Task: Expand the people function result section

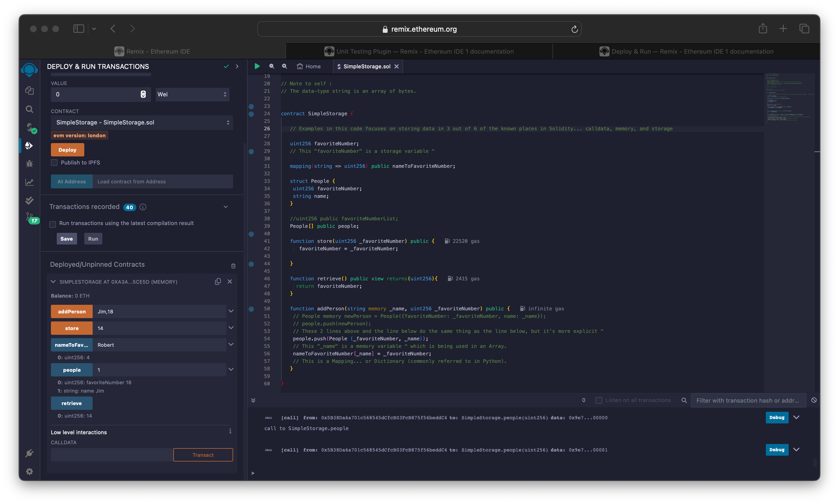Action: (x=230, y=369)
